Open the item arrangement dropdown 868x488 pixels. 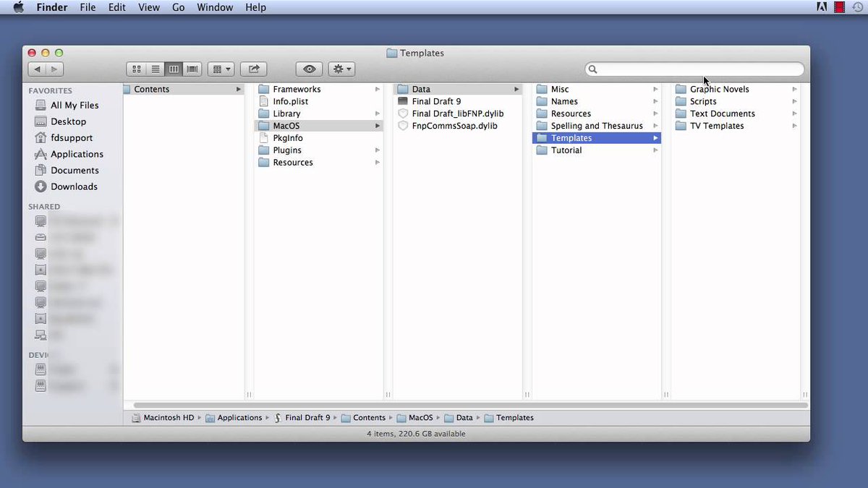(x=221, y=69)
